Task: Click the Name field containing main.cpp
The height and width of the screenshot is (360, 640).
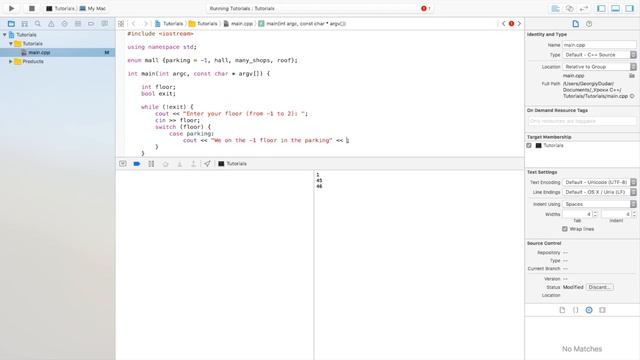Action: (599, 45)
